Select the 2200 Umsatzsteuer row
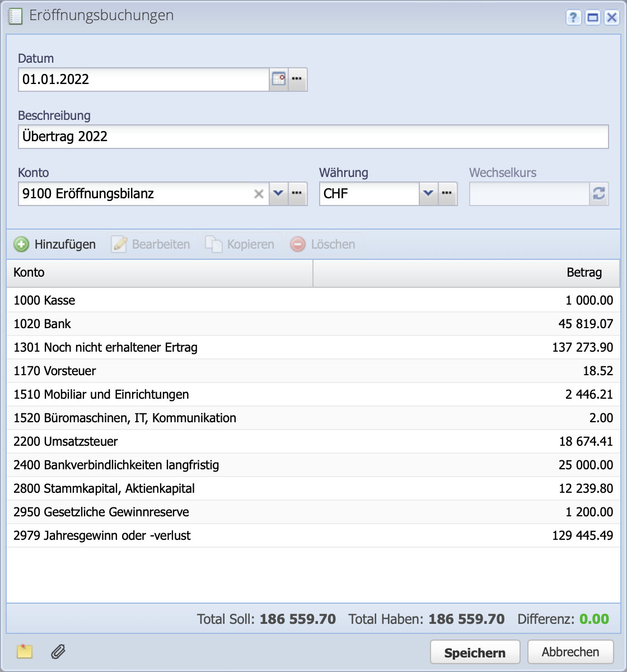The width and height of the screenshot is (627, 672). coord(313,441)
